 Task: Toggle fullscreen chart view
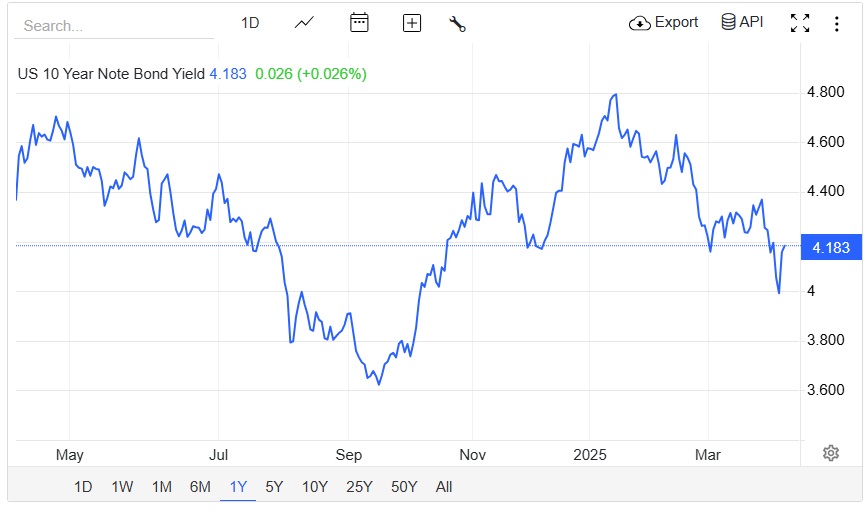(x=800, y=23)
